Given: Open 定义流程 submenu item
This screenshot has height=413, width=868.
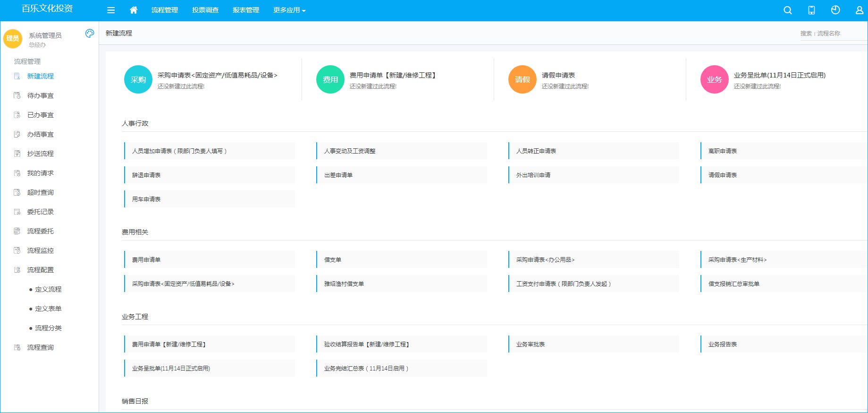Looking at the screenshot, I should [48, 289].
